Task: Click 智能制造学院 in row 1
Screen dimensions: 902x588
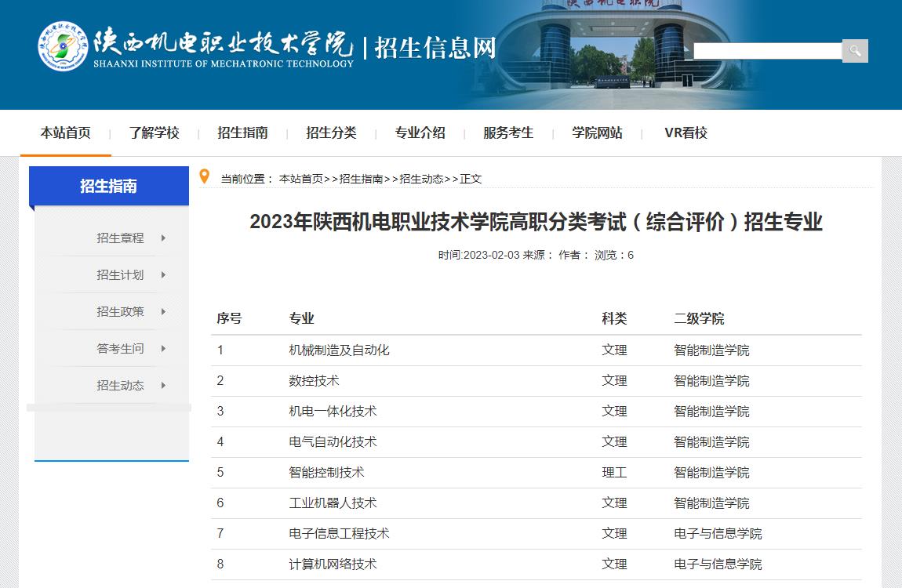Action: click(711, 350)
